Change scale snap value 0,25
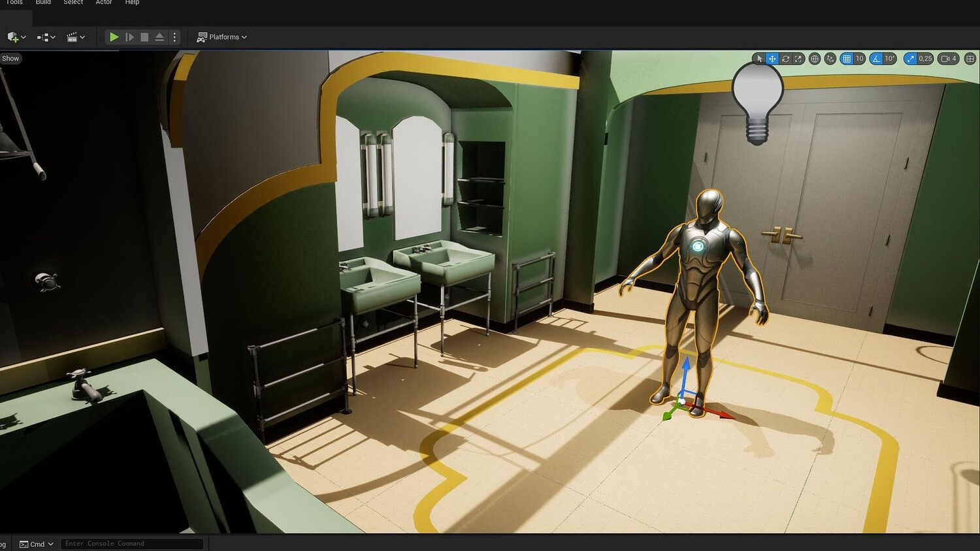Viewport: 980px width, 551px height. tap(926, 59)
